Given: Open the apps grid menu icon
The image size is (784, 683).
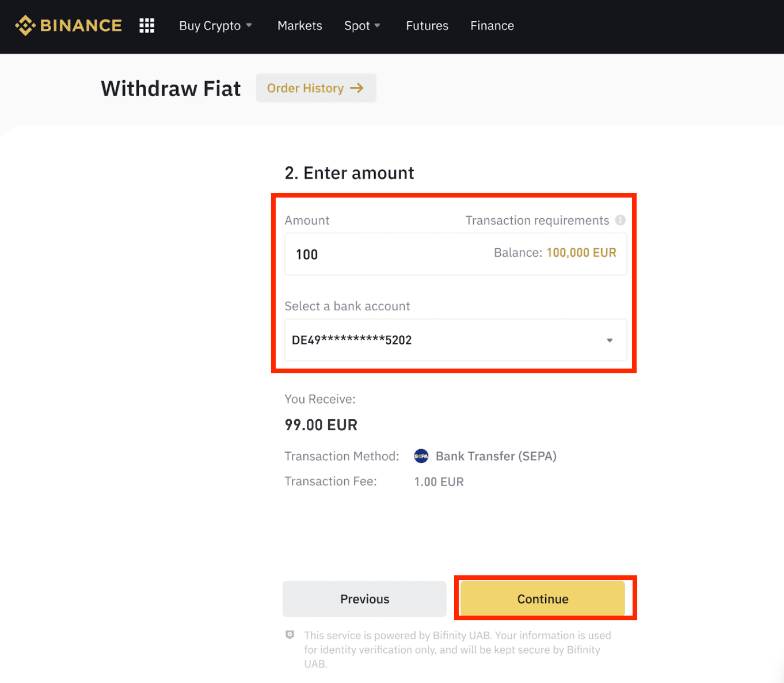Looking at the screenshot, I should pos(147,25).
